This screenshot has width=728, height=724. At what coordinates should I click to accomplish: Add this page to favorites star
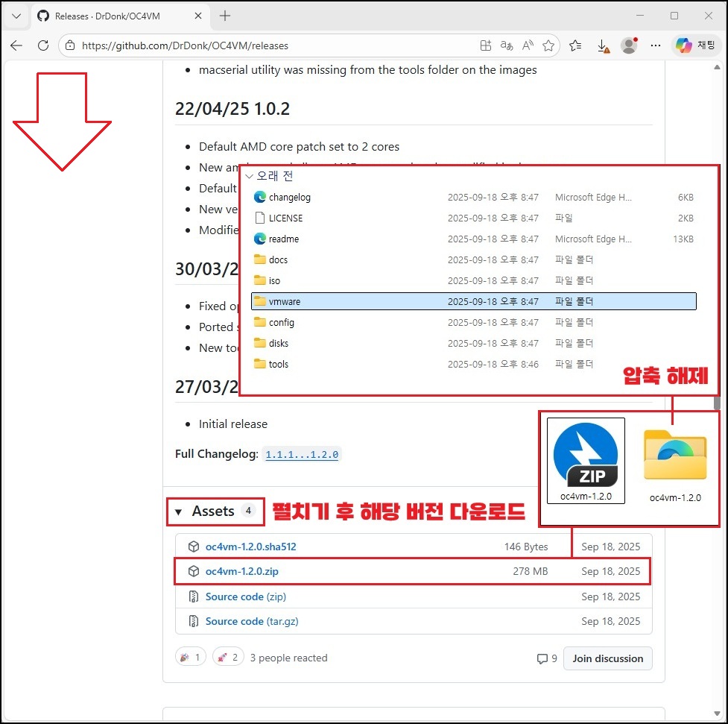(548, 45)
